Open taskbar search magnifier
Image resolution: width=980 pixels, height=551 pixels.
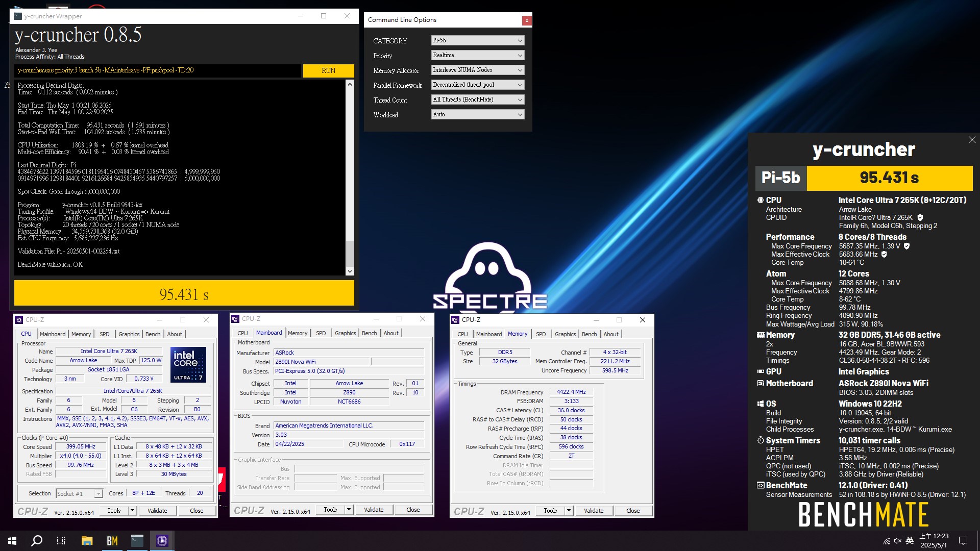pyautogui.click(x=37, y=541)
